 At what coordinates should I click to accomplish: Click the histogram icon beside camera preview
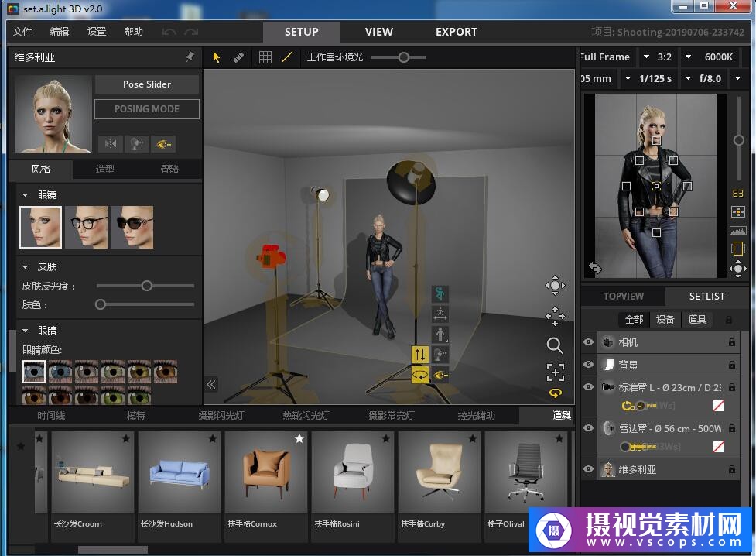(x=737, y=230)
